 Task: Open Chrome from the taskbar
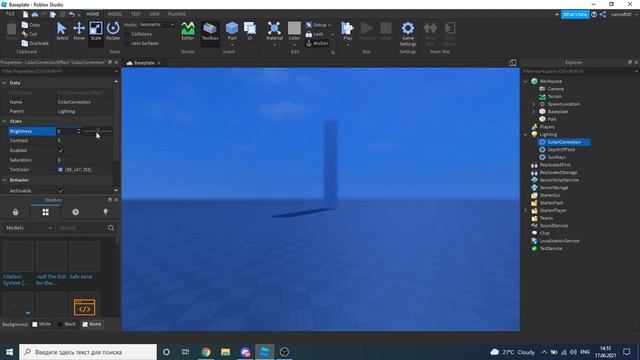pos(206,352)
